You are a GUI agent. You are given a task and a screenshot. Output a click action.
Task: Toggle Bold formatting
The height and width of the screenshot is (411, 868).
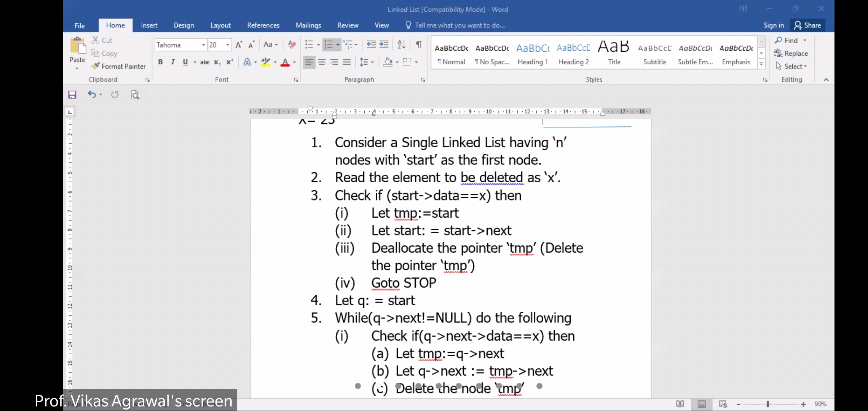pos(160,62)
